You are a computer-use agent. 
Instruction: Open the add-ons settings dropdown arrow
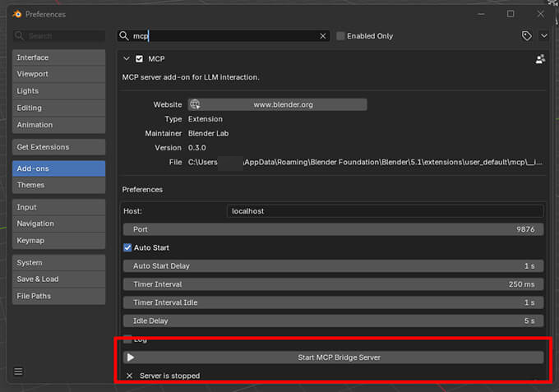point(544,36)
